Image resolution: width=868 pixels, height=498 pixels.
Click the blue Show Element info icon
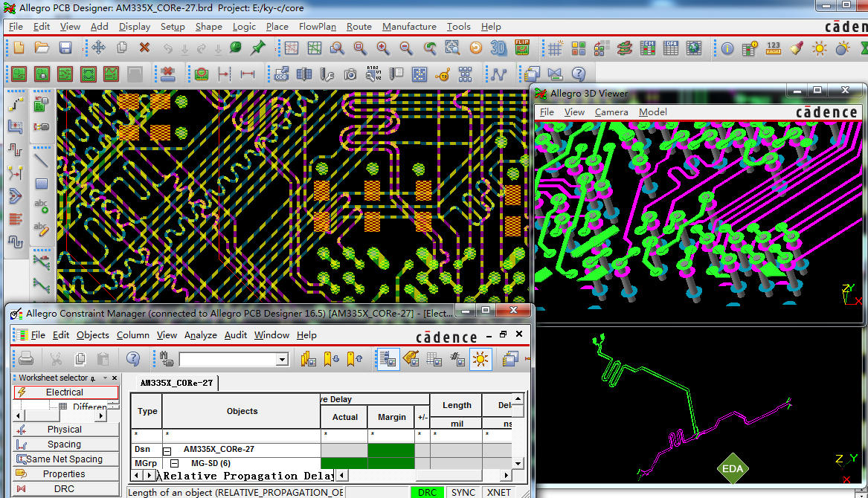click(x=727, y=49)
